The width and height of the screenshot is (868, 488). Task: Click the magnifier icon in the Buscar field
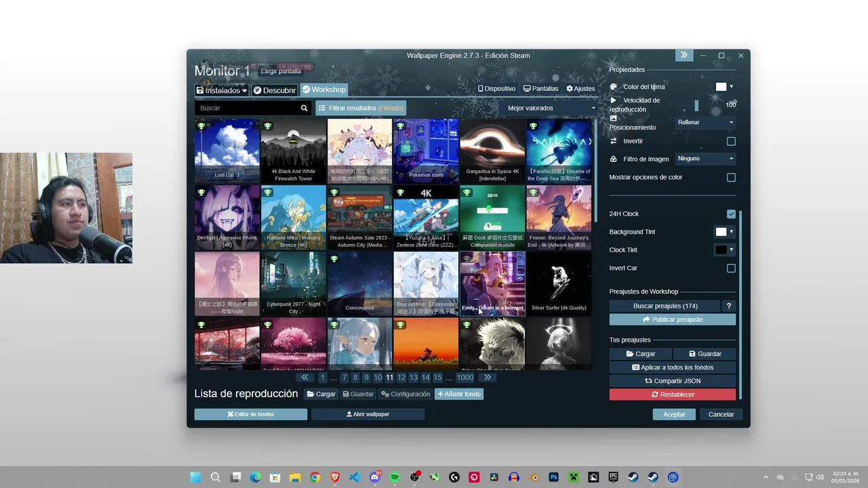click(304, 108)
